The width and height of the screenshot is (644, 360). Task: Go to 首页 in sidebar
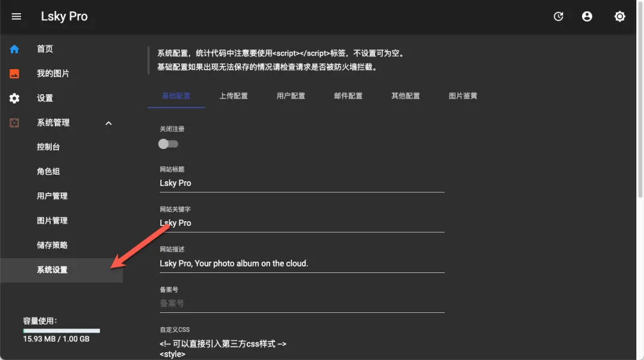45,49
